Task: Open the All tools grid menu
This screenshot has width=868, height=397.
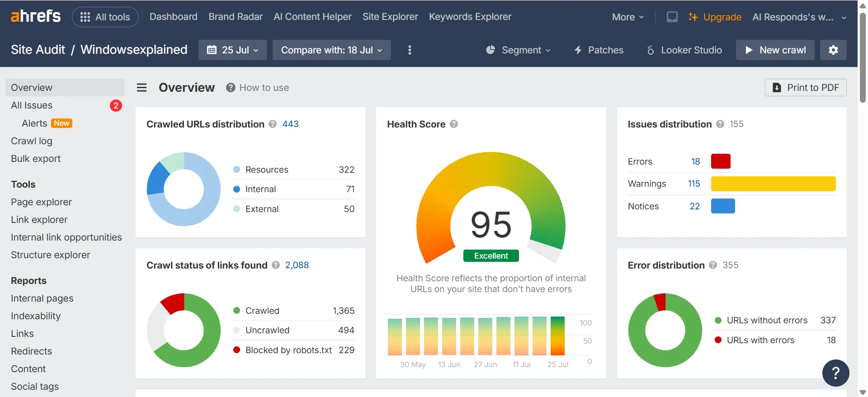Action: [105, 17]
